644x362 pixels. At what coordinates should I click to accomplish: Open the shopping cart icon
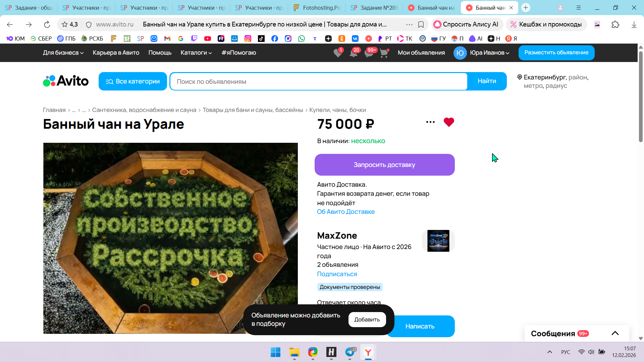coord(384,53)
